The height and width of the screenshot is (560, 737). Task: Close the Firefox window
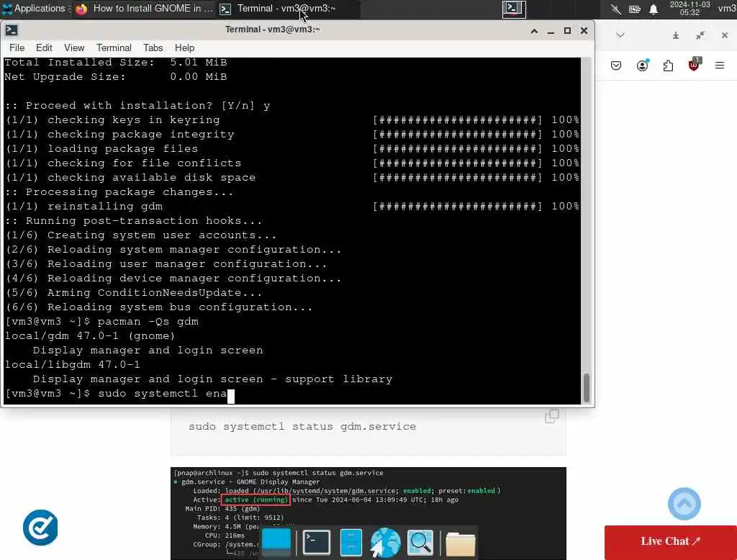click(725, 35)
